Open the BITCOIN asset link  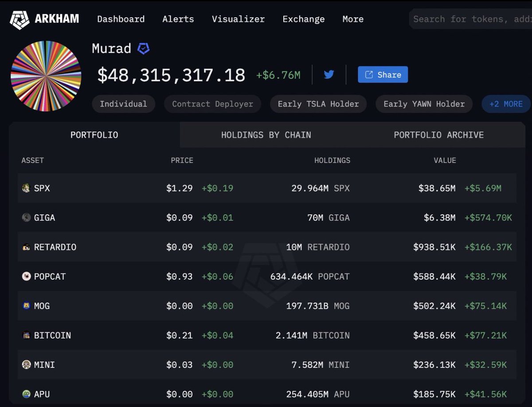(x=53, y=335)
